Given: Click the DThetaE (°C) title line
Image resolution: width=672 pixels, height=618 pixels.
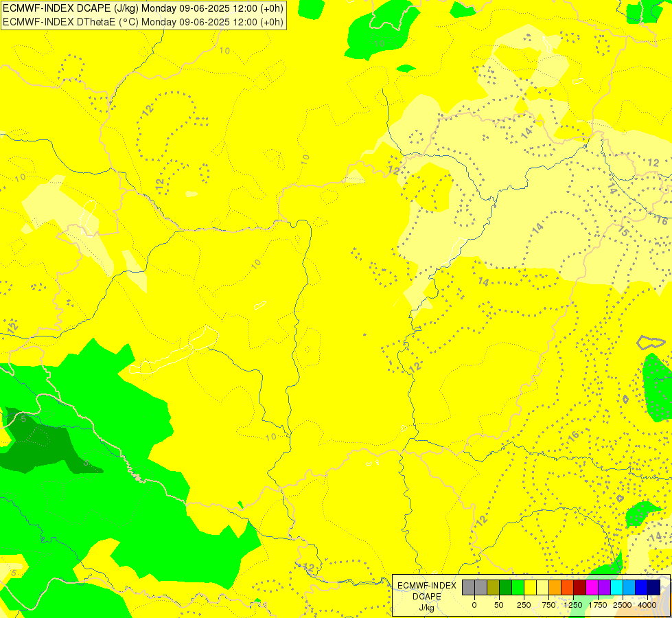Looking at the screenshot, I should (143, 22).
